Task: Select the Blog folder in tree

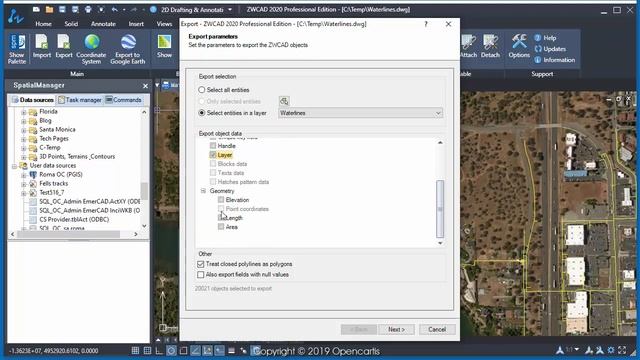Action: click(x=45, y=121)
